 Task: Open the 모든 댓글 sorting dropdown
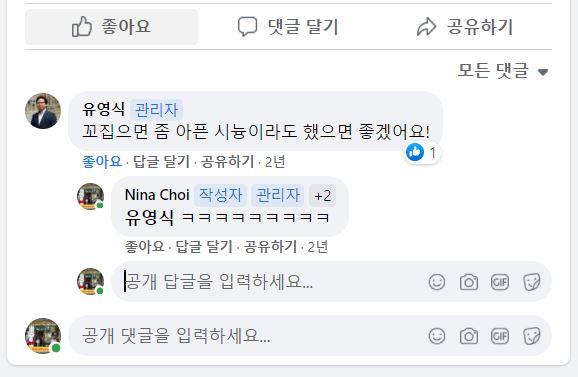[x=503, y=70]
